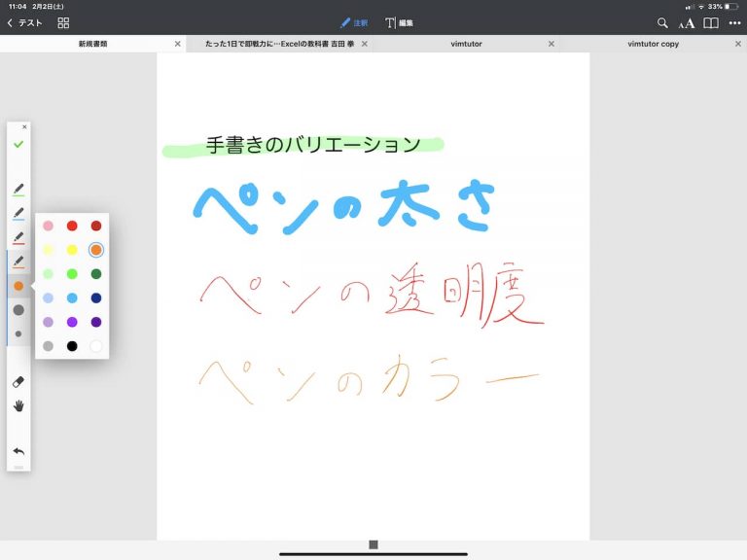This screenshot has width=747, height=560.
Task: Open the search magnifier
Action: coord(662,23)
